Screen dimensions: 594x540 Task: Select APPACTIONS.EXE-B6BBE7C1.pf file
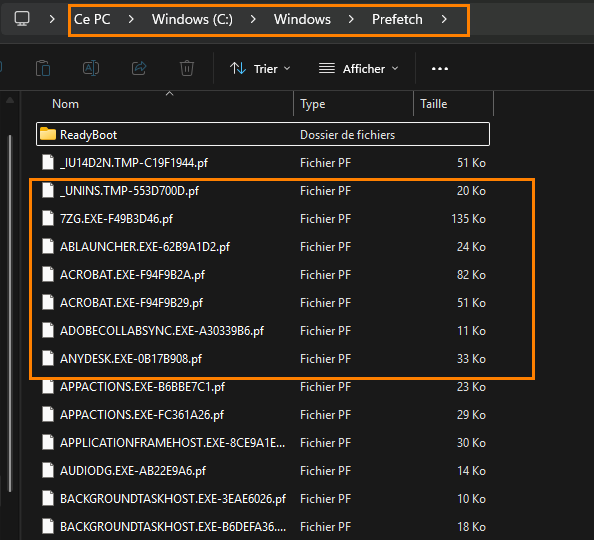pos(263,387)
